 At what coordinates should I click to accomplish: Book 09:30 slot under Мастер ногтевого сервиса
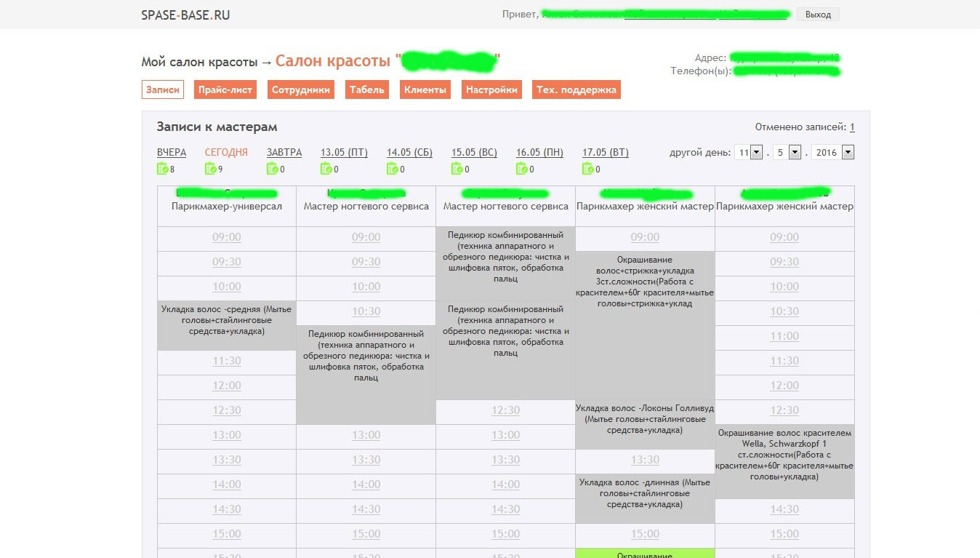pos(366,262)
